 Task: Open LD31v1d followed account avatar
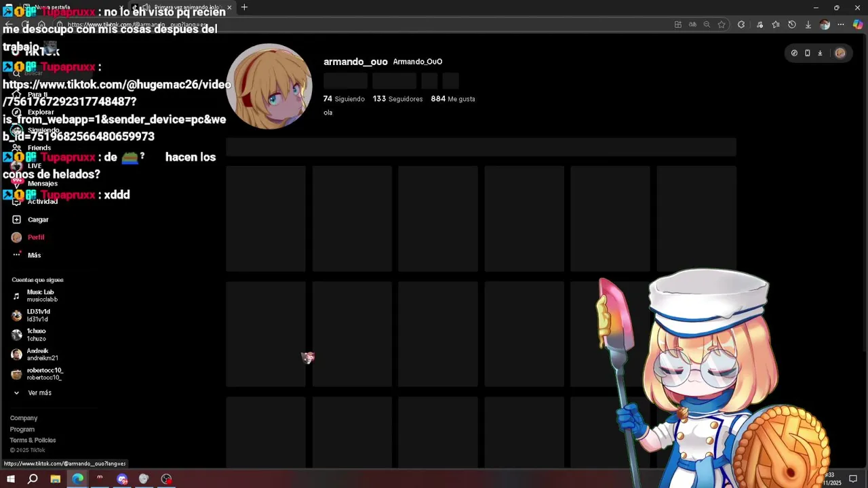click(x=17, y=315)
